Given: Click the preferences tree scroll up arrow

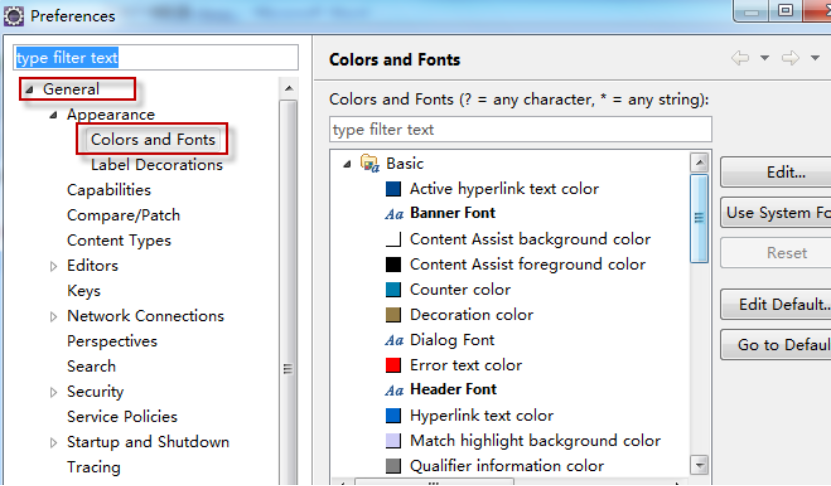Looking at the screenshot, I should coord(289,89).
